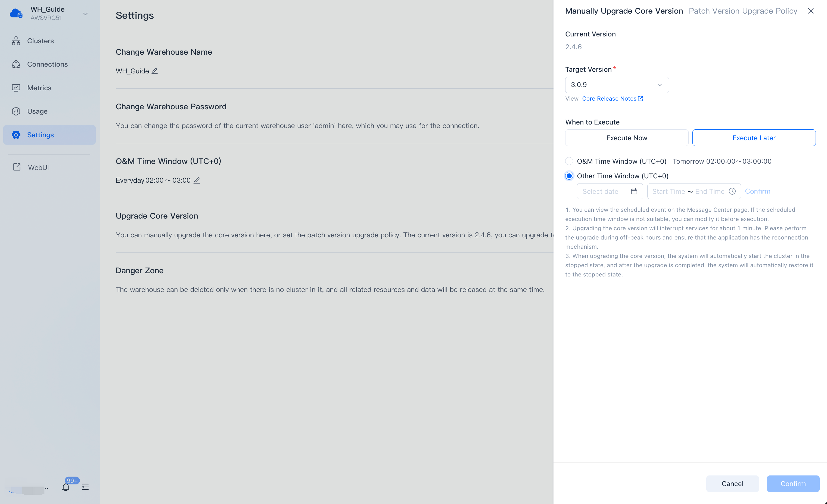827x504 pixels.
Task: Collapse the sidebar menu icon at bottom
Action: tap(85, 487)
